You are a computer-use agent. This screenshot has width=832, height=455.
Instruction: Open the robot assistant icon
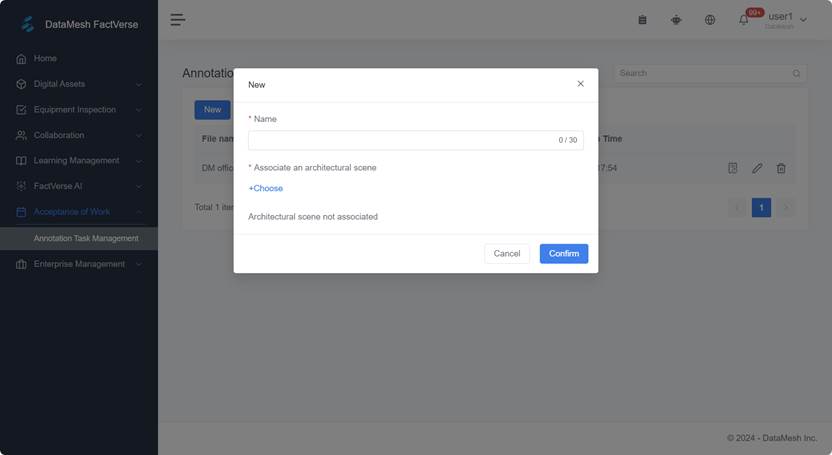point(676,20)
